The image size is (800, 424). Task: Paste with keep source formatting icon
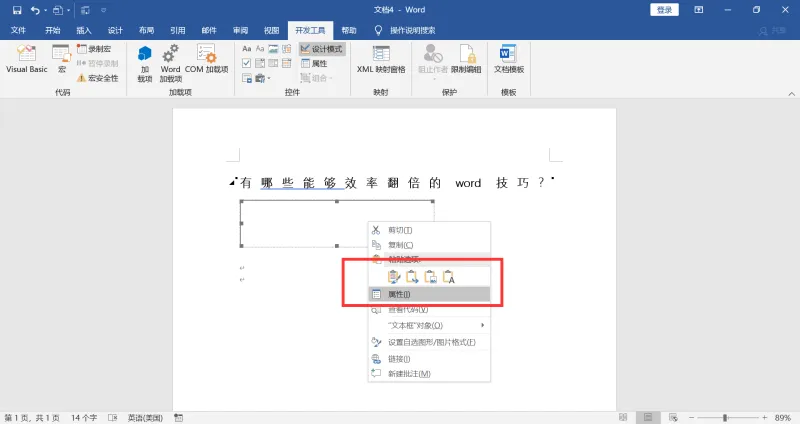point(394,277)
